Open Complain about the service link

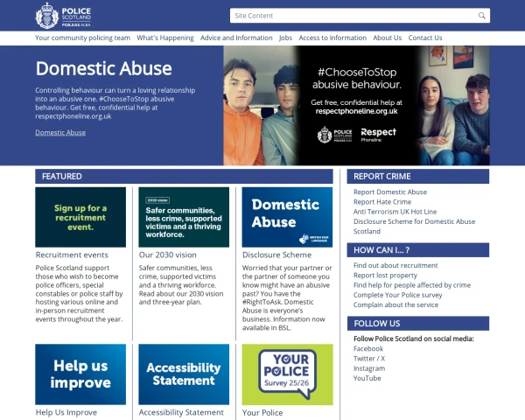[x=395, y=304]
